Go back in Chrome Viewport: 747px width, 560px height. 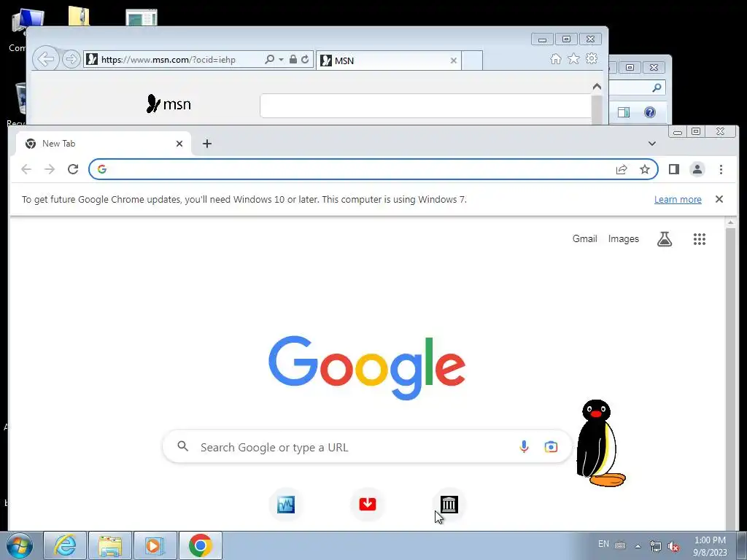click(x=26, y=169)
